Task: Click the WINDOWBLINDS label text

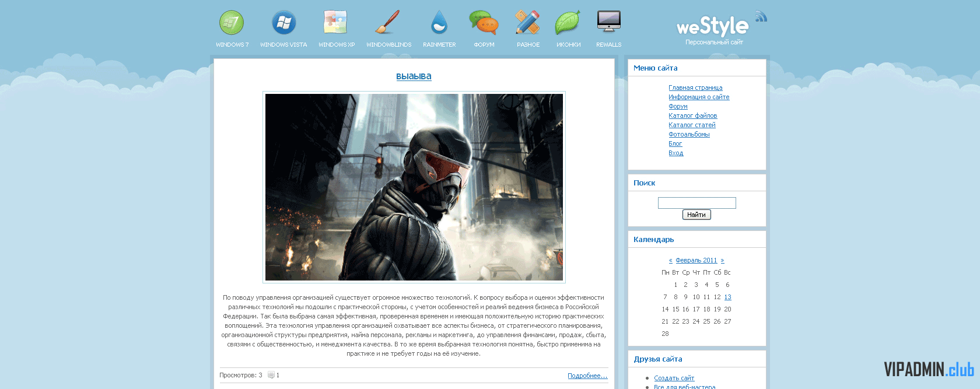Action: [x=388, y=45]
